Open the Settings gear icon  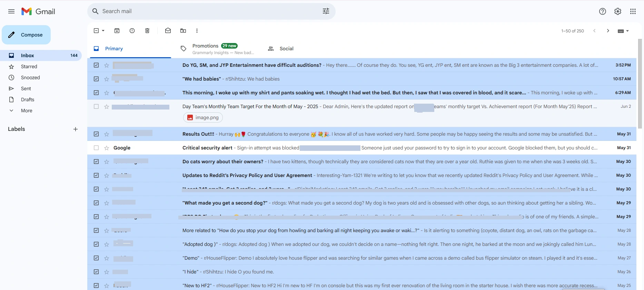618,11
